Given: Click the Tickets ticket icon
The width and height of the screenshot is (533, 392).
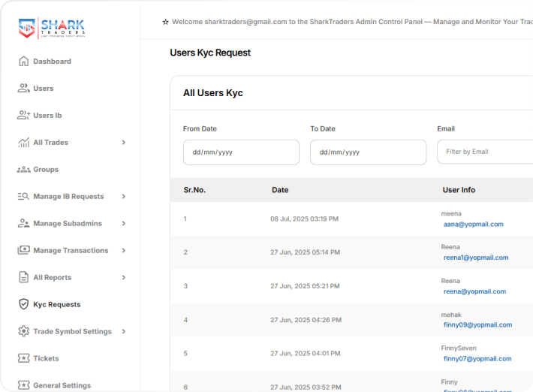Looking at the screenshot, I should point(23,358).
